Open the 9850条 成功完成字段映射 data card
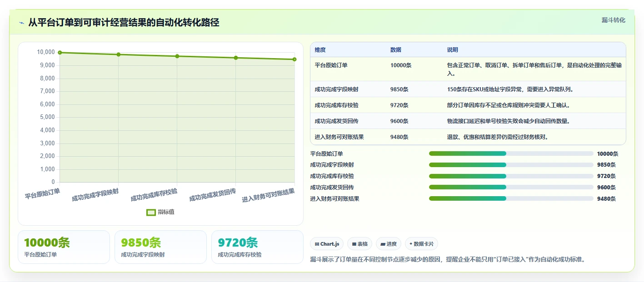 160,247
